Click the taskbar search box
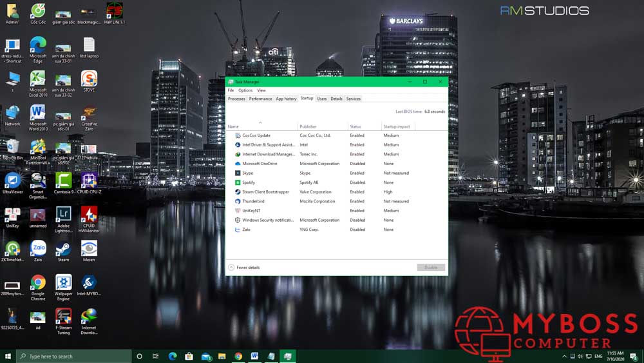This screenshot has width=644, height=363. pos(74,357)
